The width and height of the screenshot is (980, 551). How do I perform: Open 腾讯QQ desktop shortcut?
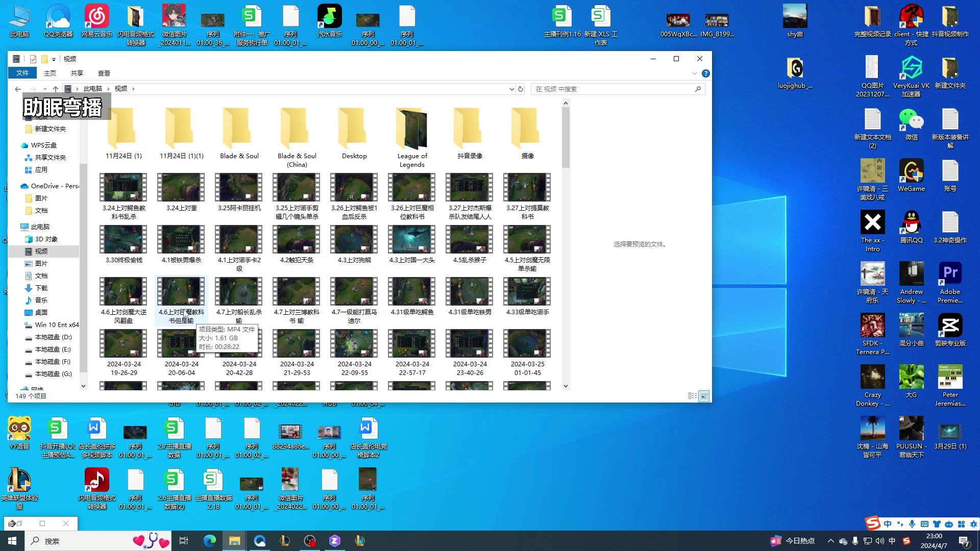point(911,228)
